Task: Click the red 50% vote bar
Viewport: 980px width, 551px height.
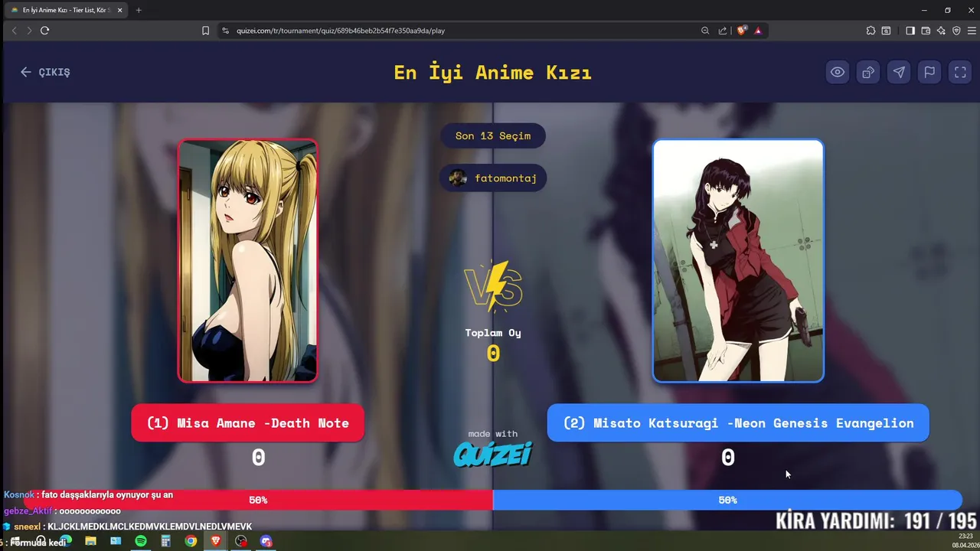Action: click(258, 500)
